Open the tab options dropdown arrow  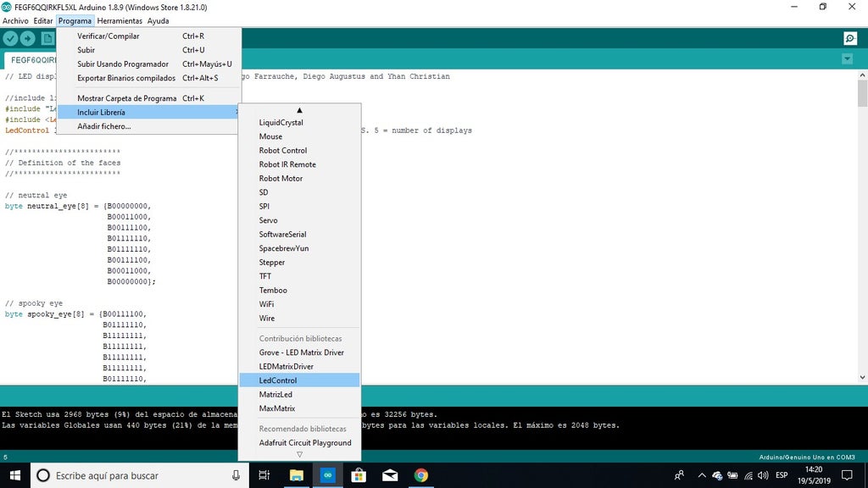[x=847, y=58]
